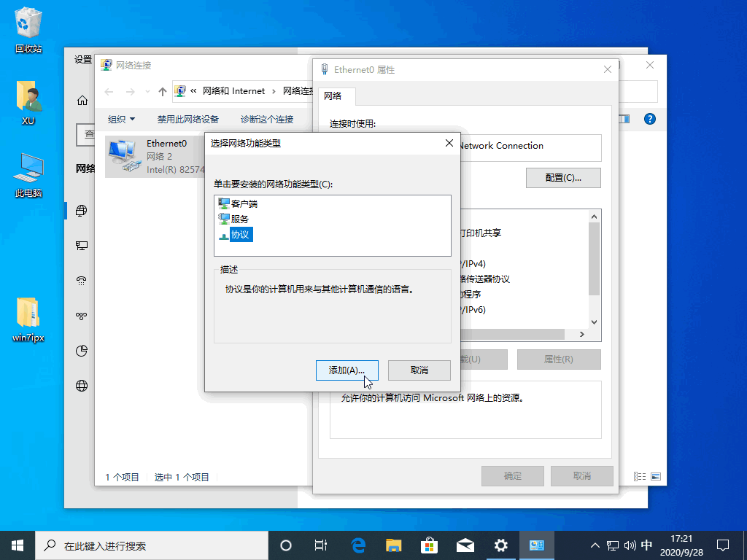This screenshot has width=747, height=560.
Task: Open Microsoft Edge from the taskbar
Action: tap(358, 545)
